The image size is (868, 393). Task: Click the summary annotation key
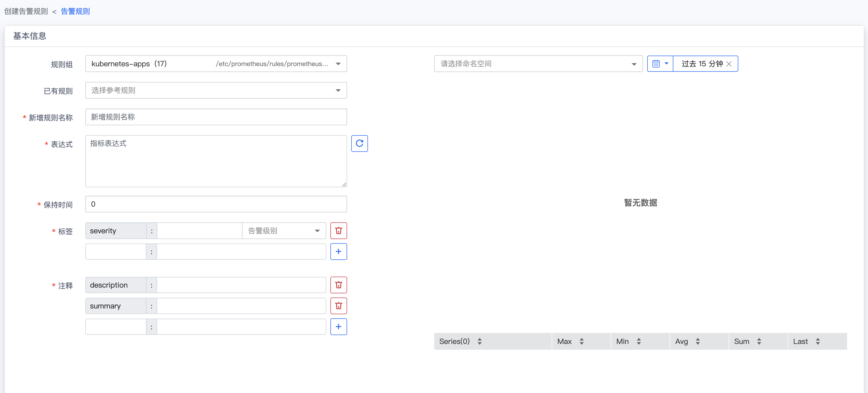[116, 306]
